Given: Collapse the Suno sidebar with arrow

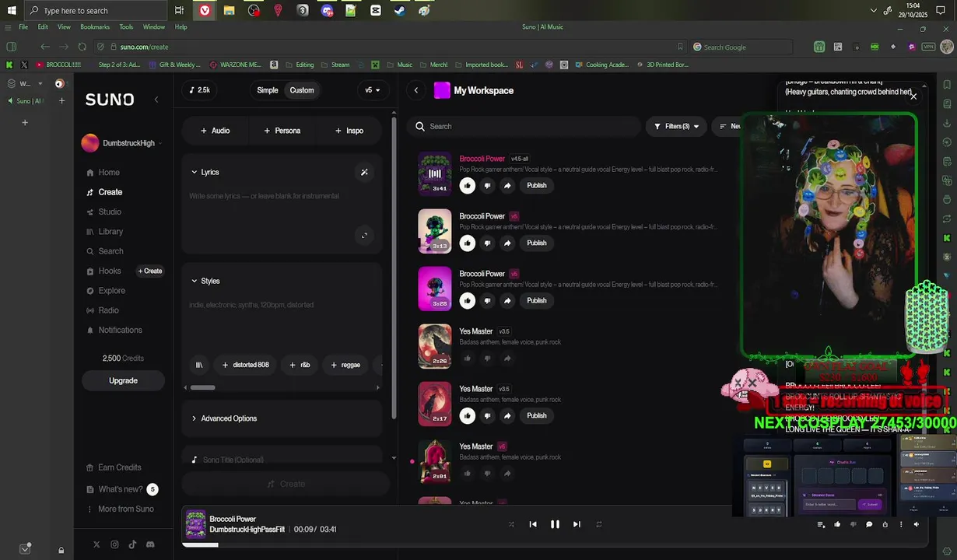Looking at the screenshot, I should tap(156, 100).
